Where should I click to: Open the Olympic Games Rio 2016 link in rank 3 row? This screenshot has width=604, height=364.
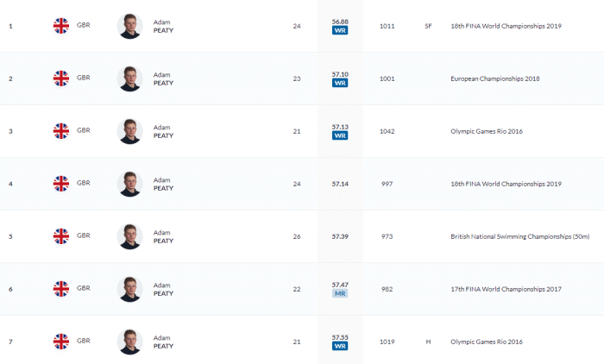pyautogui.click(x=487, y=131)
